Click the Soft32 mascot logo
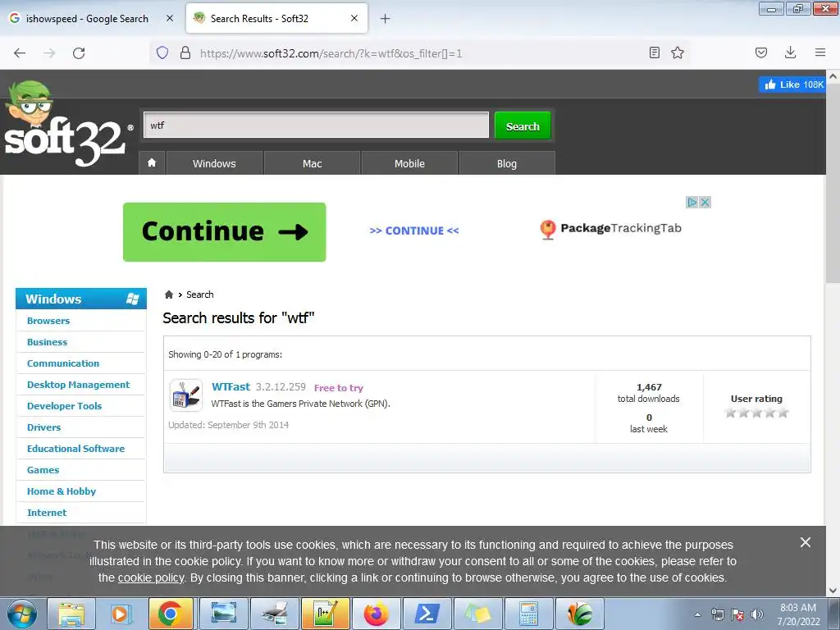 pyautogui.click(x=64, y=125)
